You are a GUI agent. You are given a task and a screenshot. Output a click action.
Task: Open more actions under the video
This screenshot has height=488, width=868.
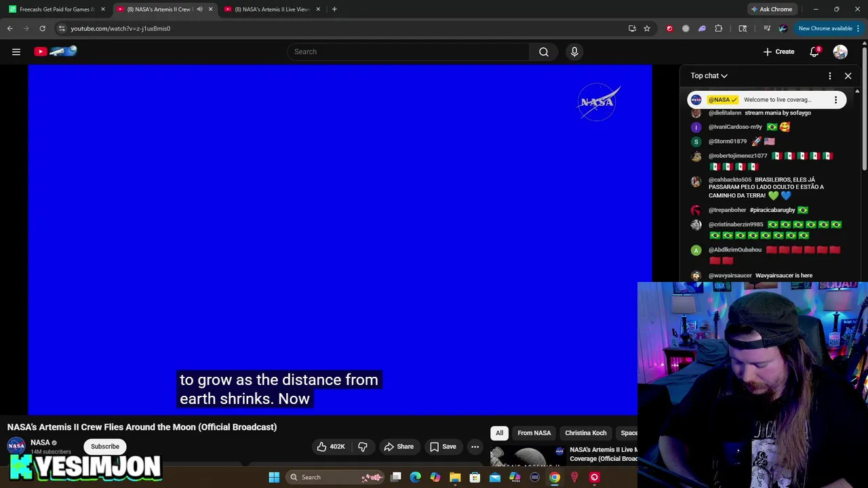[475, 447]
